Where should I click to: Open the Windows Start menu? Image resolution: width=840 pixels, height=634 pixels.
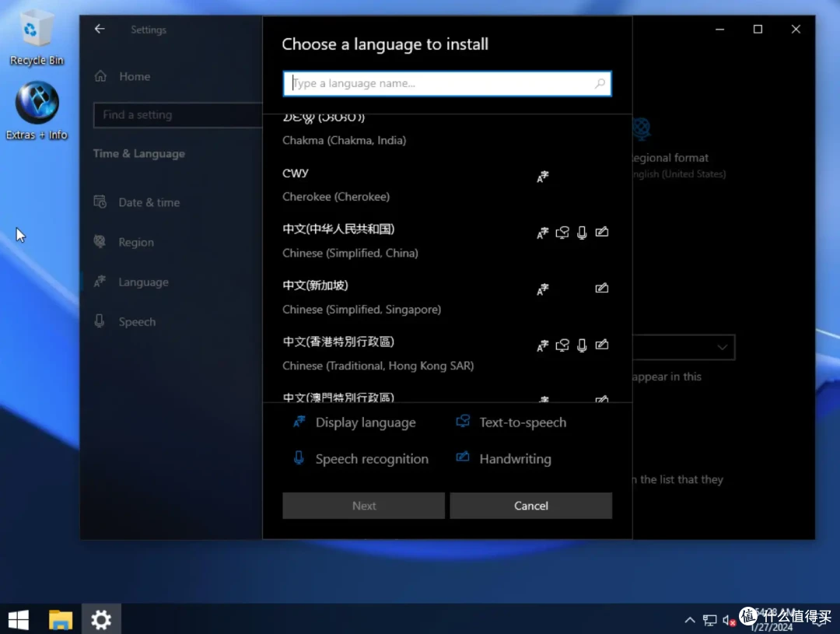click(19, 619)
